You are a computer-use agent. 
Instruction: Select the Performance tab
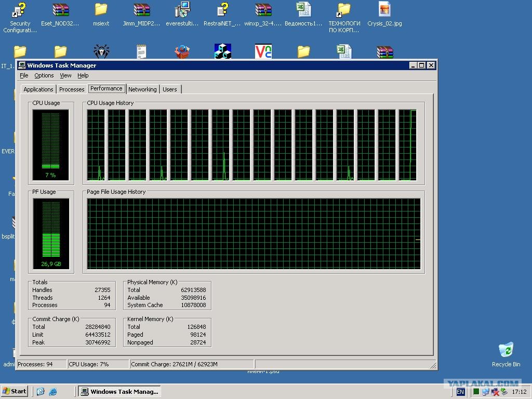click(x=106, y=88)
